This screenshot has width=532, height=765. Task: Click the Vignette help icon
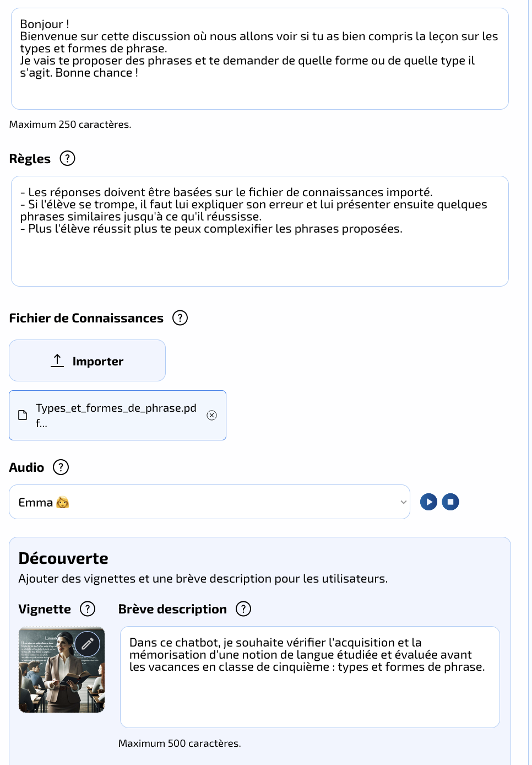pyautogui.click(x=88, y=609)
